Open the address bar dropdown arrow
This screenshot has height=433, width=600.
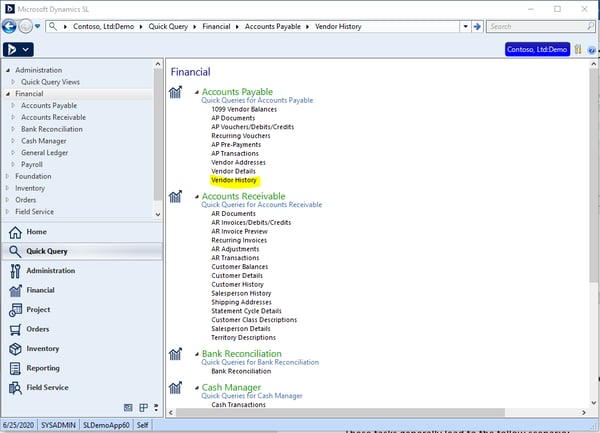click(465, 26)
